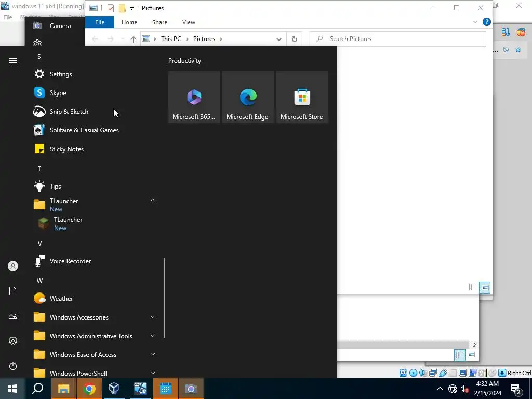Open the address bar history dropdown

279,39
